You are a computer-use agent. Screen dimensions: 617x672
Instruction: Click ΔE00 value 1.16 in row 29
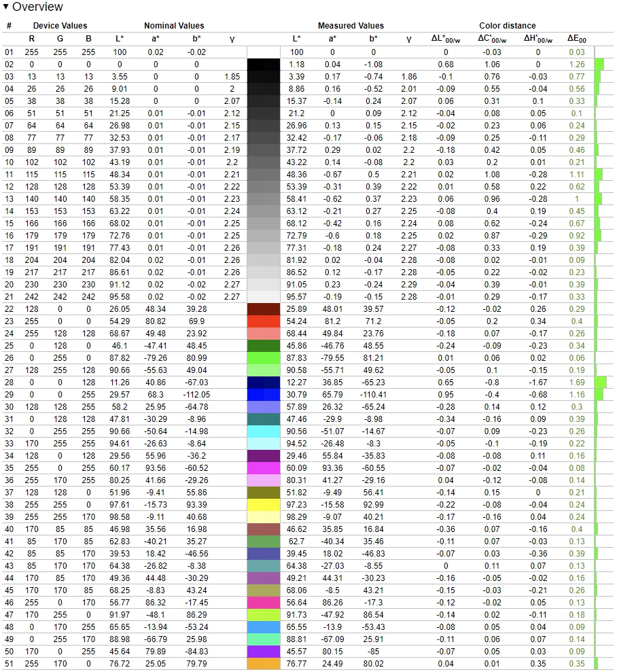coord(577,395)
